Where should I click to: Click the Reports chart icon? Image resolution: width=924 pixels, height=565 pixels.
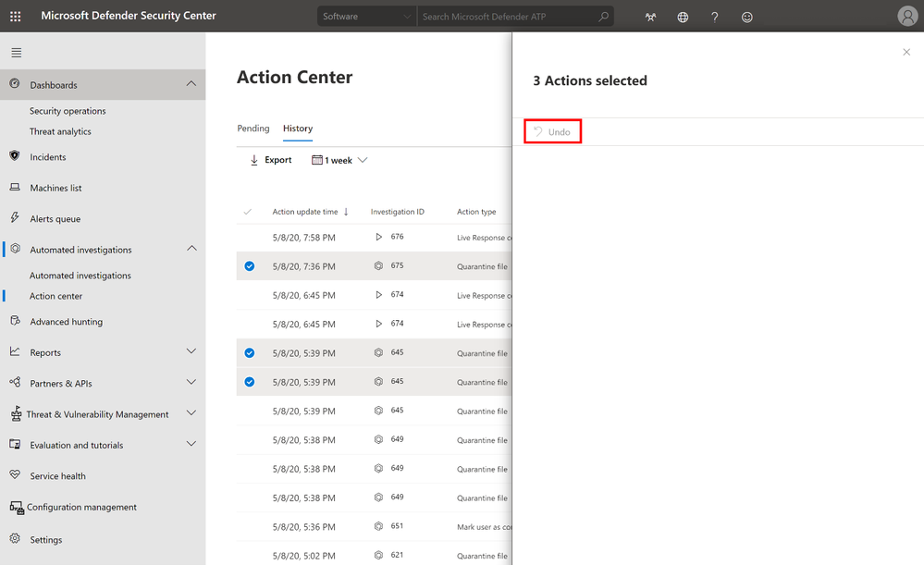coord(15,351)
